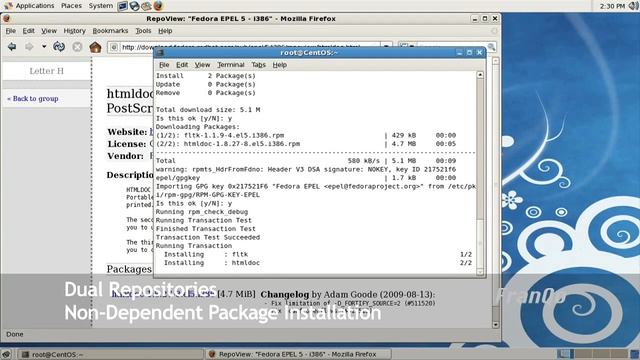Minimize the Firefox window
This screenshot has width=640, height=360.
click(x=475, y=19)
